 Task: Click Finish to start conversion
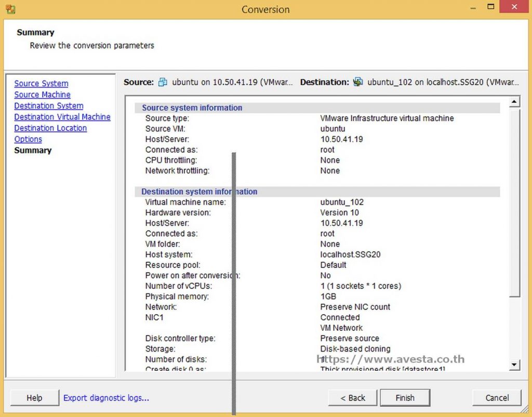405,398
